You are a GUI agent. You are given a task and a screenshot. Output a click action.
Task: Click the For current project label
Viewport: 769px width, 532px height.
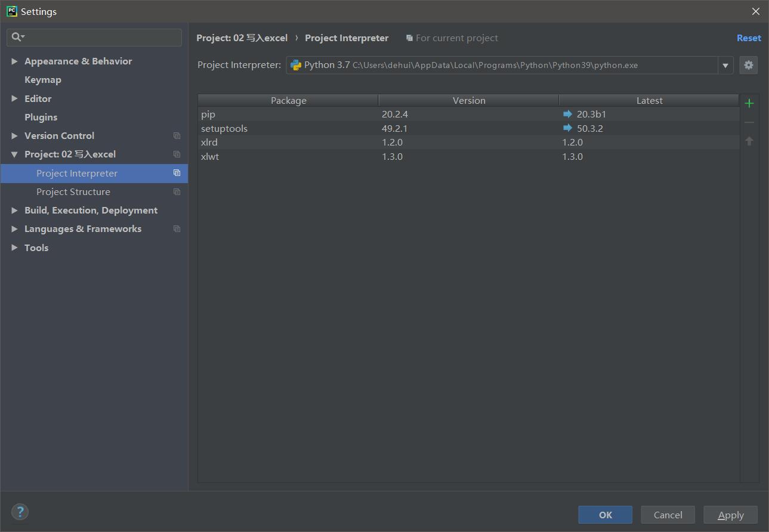[x=457, y=38]
